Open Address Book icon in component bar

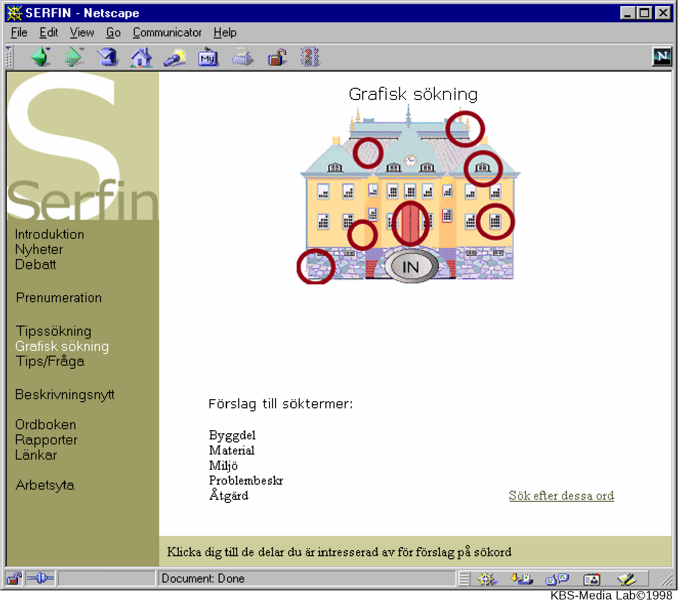point(592,580)
